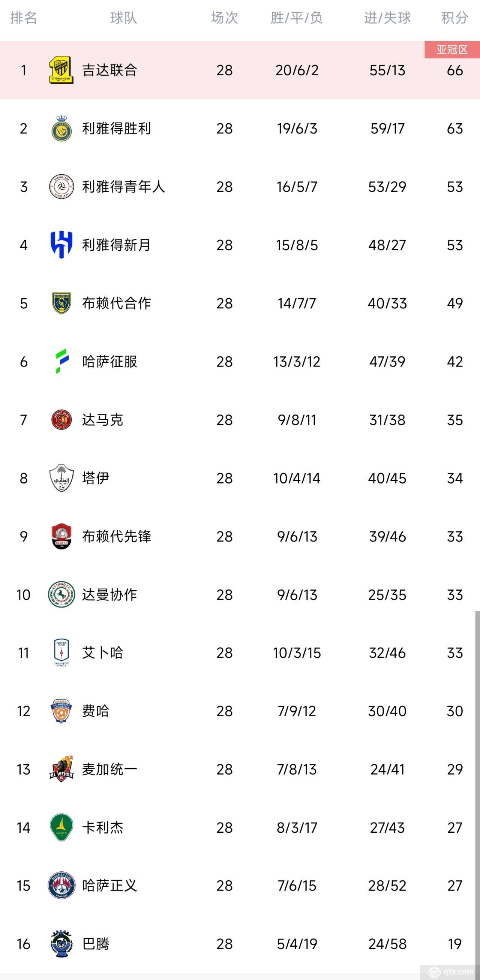The image size is (480, 980).
Task: Click the 哈萨正义 Al Adalah club badge
Action: [x=61, y=886]
